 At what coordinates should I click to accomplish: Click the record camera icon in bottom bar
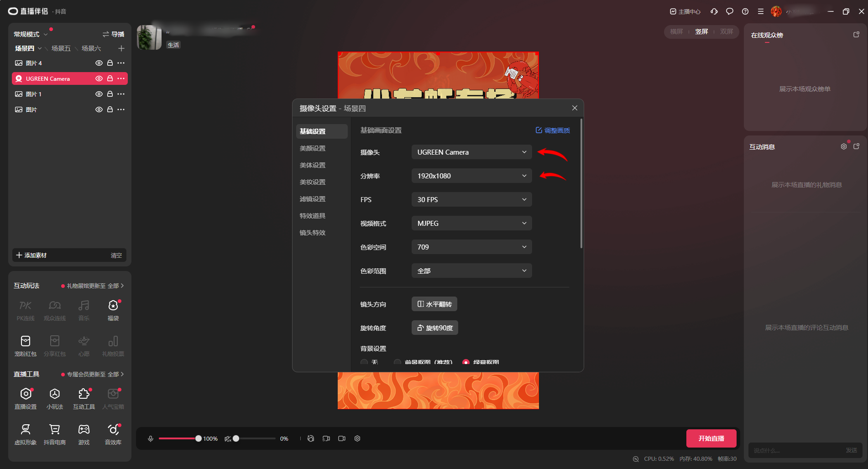click(342, 438)
